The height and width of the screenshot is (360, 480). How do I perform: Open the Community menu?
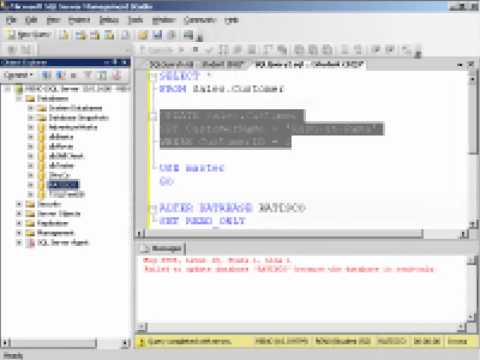(x=200, y=20)
